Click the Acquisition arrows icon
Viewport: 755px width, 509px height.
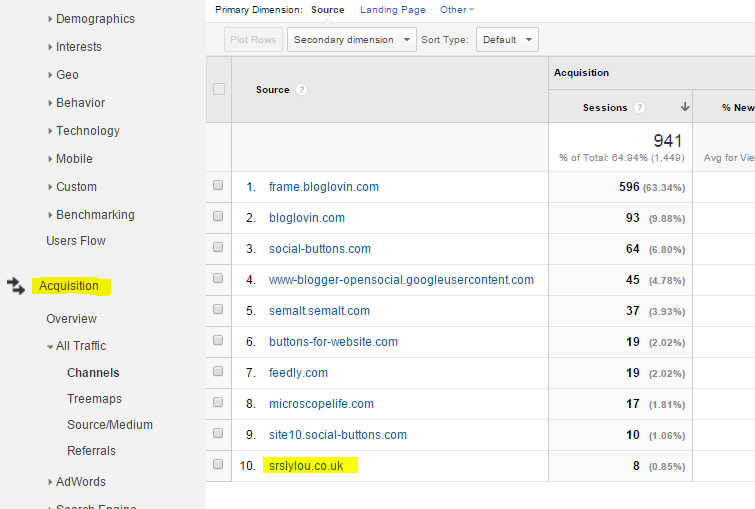tap(15, 286)
